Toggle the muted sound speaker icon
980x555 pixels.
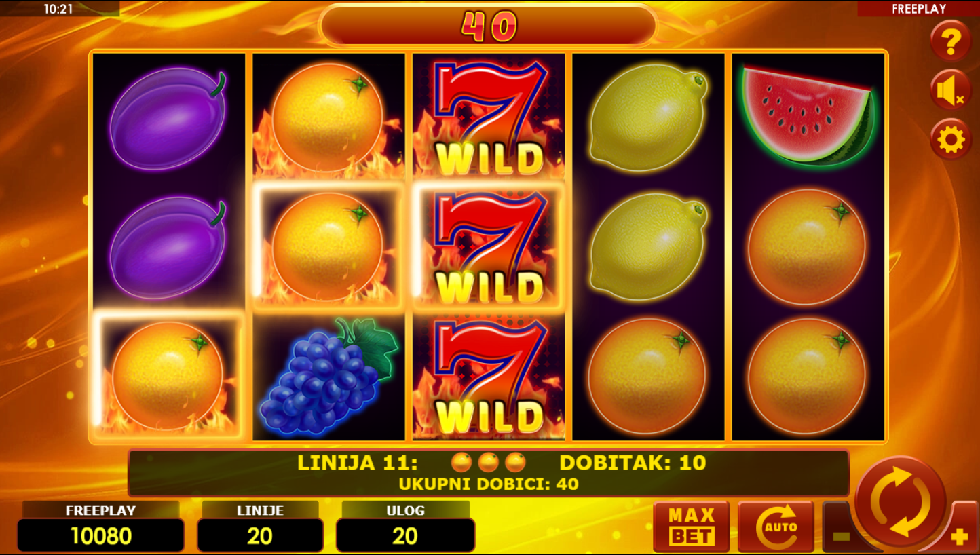point(950,90)
